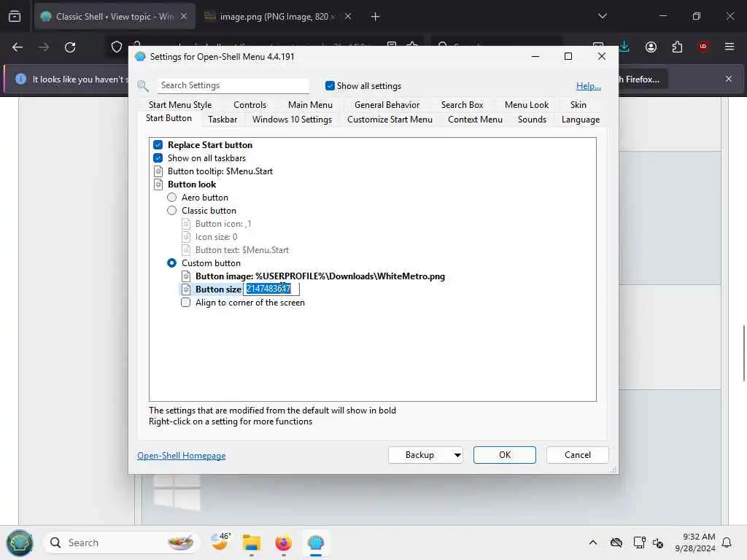This screenshot has height=560, width=747.
Task: Select the Button look setting row
Action: point(192,184)
